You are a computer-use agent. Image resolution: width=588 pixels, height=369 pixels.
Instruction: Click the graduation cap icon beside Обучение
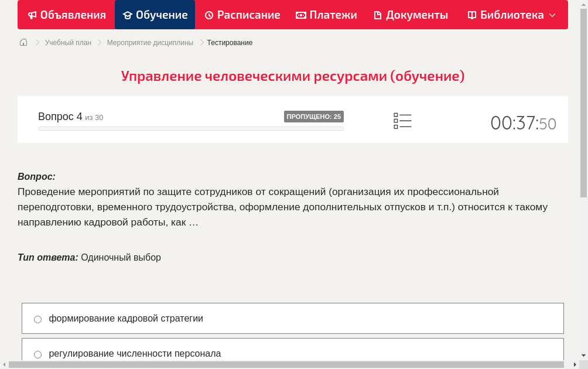click(x=128, y=15)
